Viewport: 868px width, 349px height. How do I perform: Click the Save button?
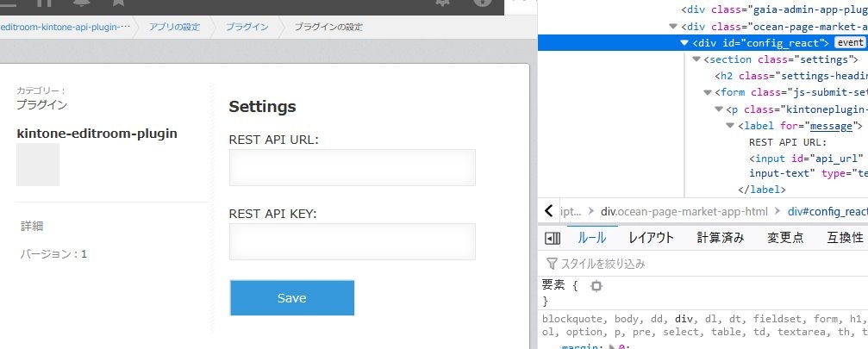pos(291,298)
